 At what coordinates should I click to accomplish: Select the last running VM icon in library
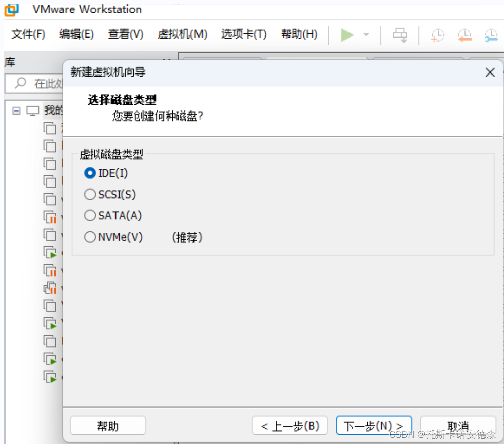point(50,377)
